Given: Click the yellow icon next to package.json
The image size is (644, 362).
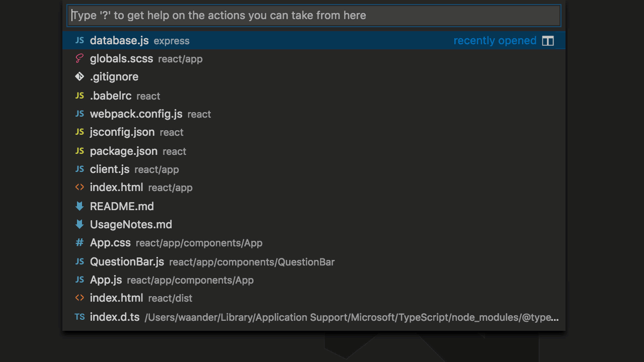Looking at the screenshot, I should coord(79,151).
